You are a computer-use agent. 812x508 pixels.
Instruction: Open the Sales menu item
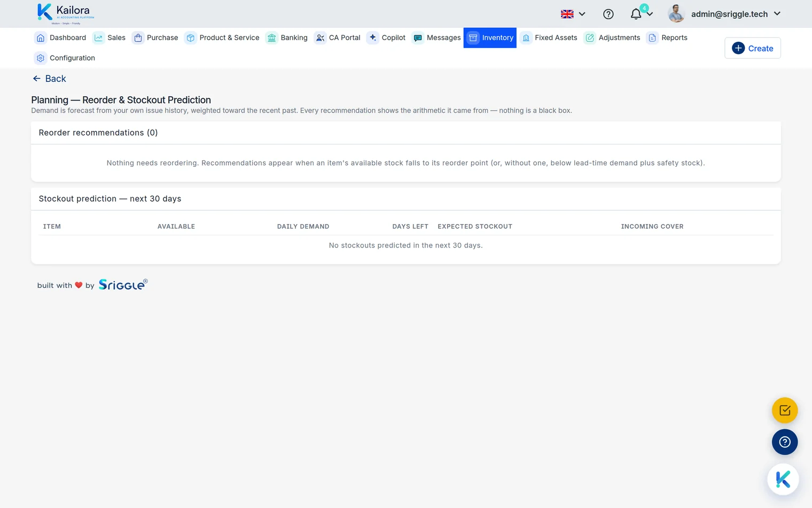point(109,38)
